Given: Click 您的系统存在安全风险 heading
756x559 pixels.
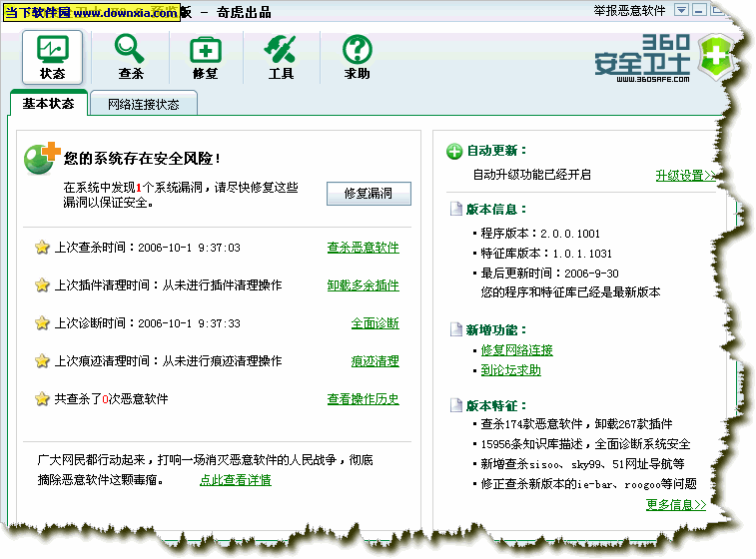Looking at the screenshot, I should 142,158.
